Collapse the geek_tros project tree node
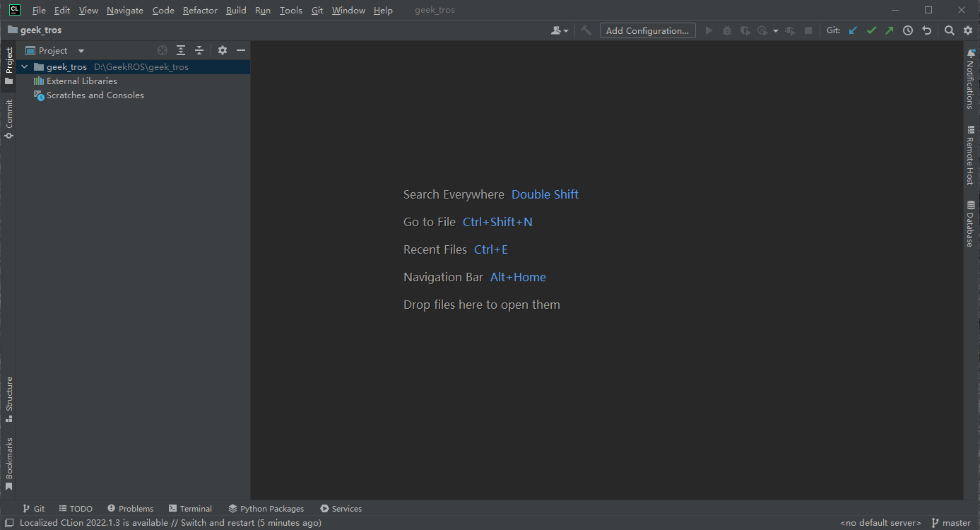This screenshot has width=980, height=530. tap(25, 67)
